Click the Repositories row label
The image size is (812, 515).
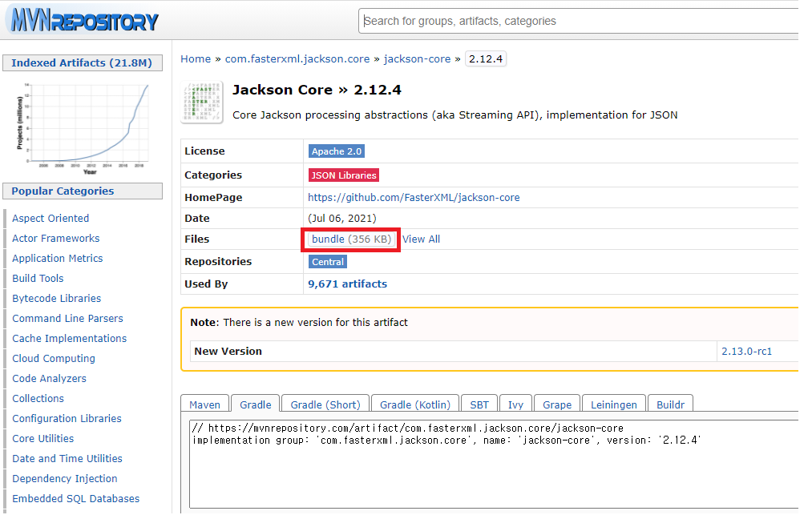click(x=218, y=262)
